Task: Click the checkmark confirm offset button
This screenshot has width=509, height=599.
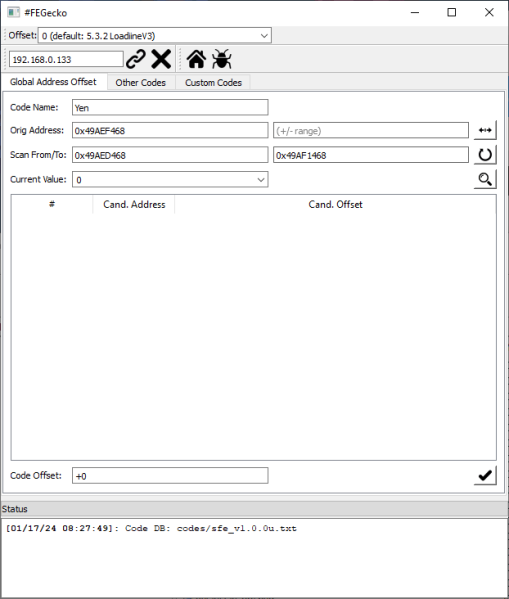Action: [485, 476]
